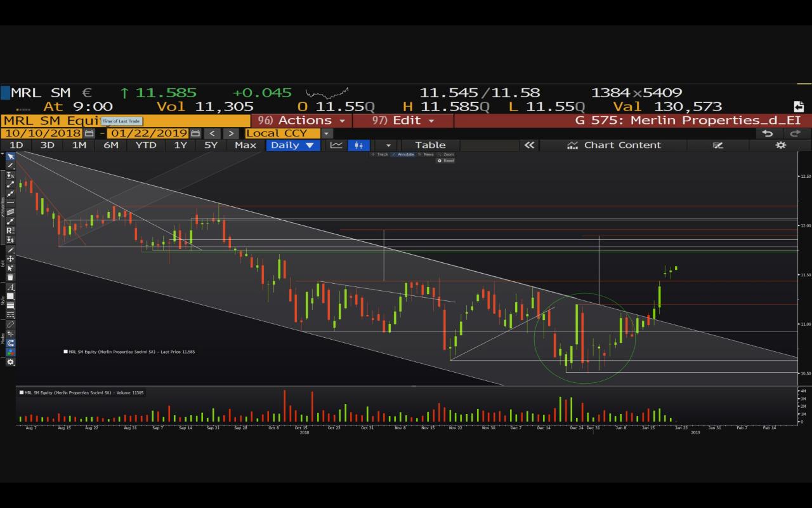This screenshot has width=812, height=508.
Task: Pick the percent change measurement tool
Action: point(10,175)
